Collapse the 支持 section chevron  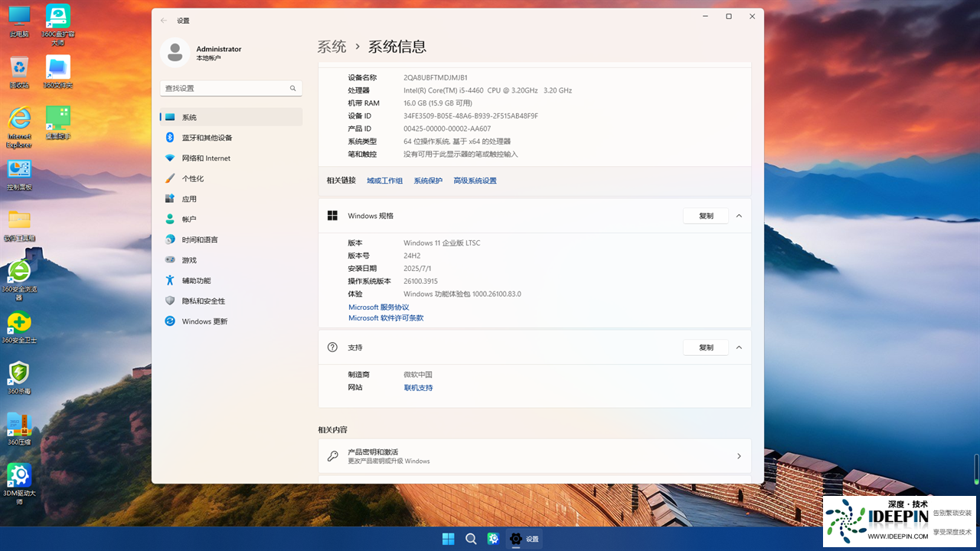point(739,347)
